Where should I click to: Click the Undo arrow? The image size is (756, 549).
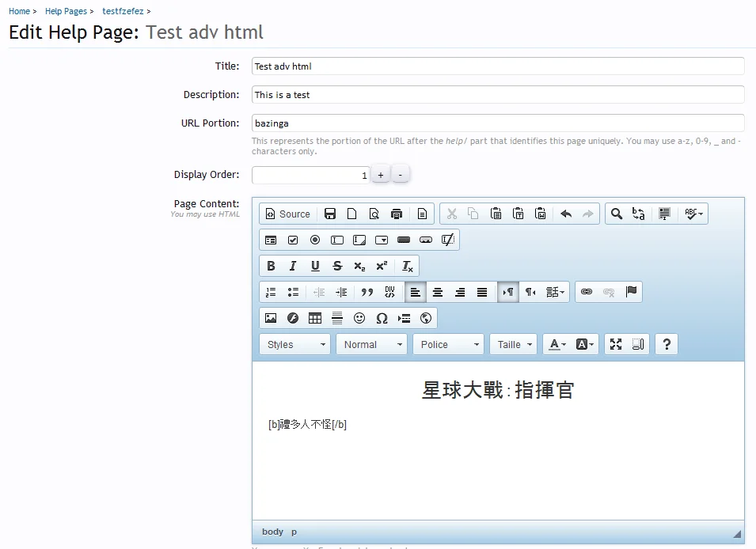(565, 214)
